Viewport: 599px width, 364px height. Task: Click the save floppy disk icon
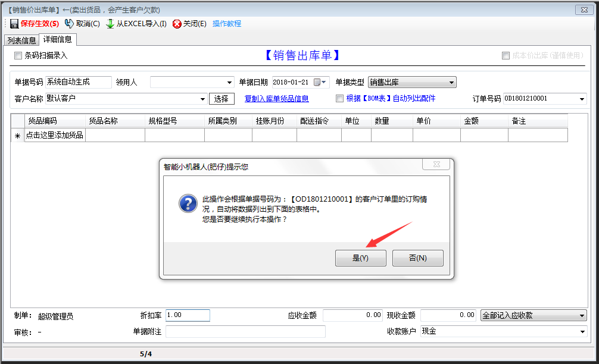pos(14,24)
